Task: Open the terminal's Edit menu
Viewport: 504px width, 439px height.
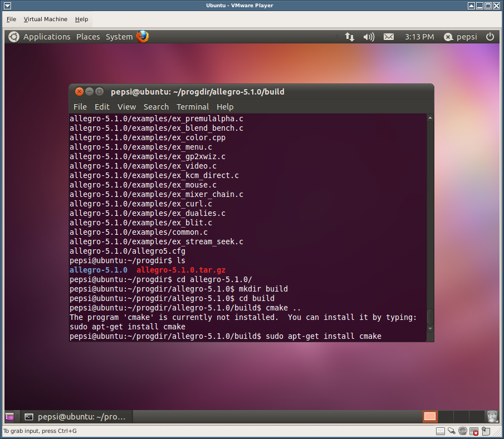Action: click(x=102, y=107)
